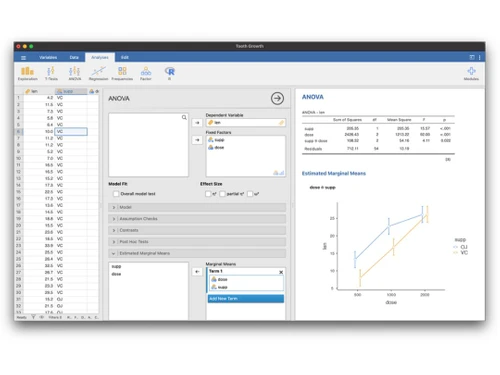Open the Modules plus menu

tap(471, 73)
